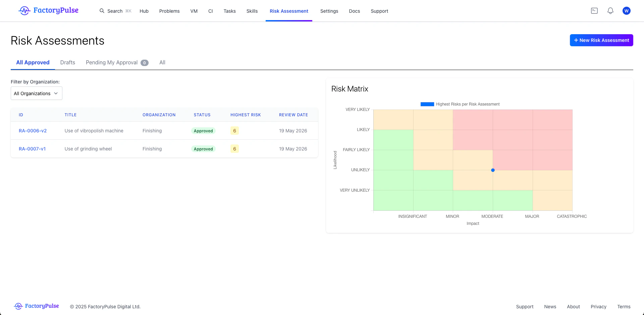
Task: Go to Settings in navigation
Action: pos(329,11)
